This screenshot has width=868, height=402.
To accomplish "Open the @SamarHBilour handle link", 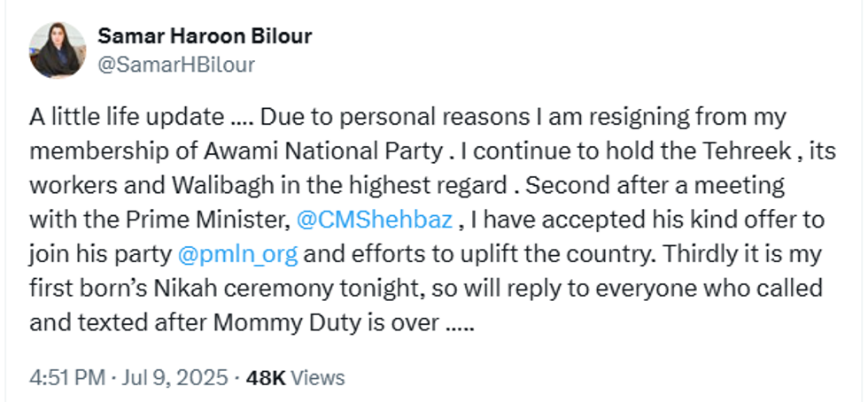I will click(175, 65).
